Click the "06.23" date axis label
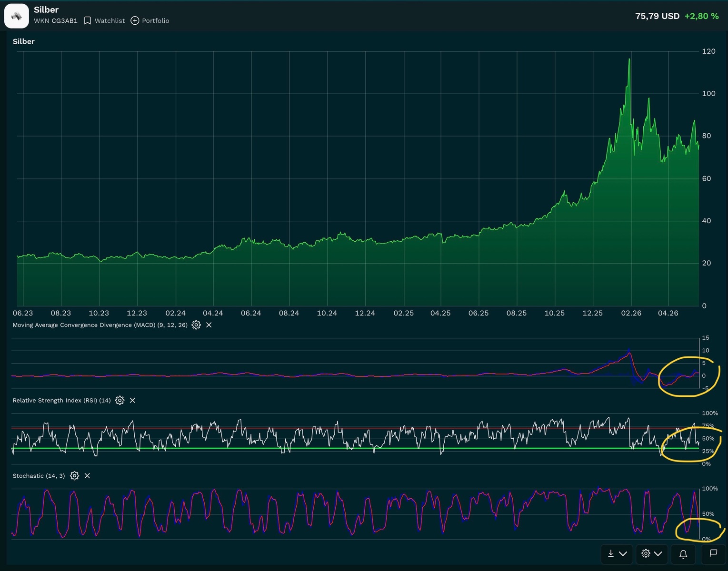The width and height of the screenshot is (728, 571). (23, 313)
